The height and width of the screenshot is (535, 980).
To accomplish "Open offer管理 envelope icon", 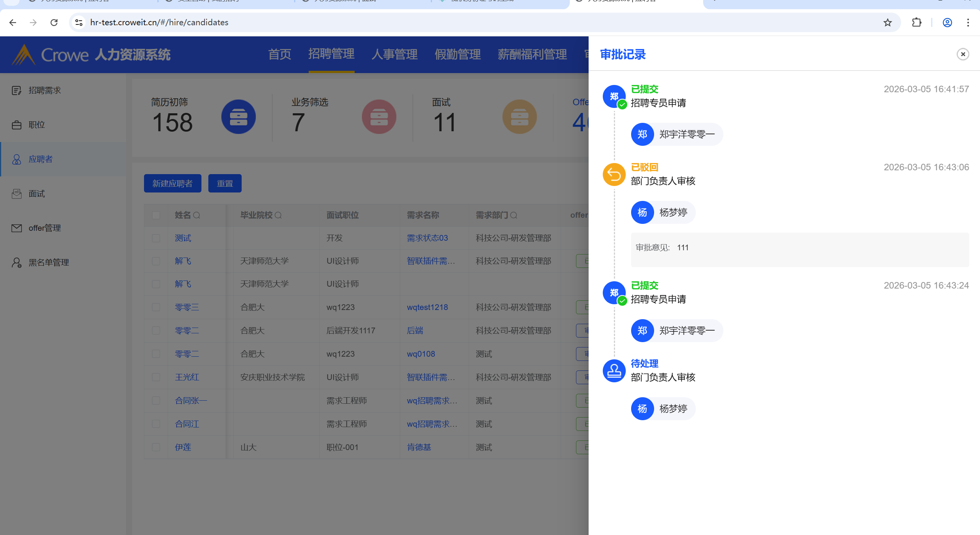I will [16, 228].
